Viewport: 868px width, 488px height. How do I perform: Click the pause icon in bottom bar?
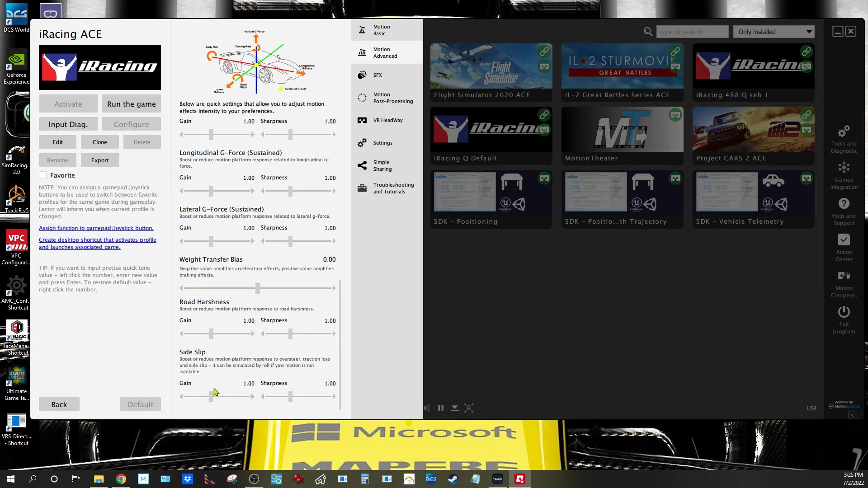tap(441, 408)
